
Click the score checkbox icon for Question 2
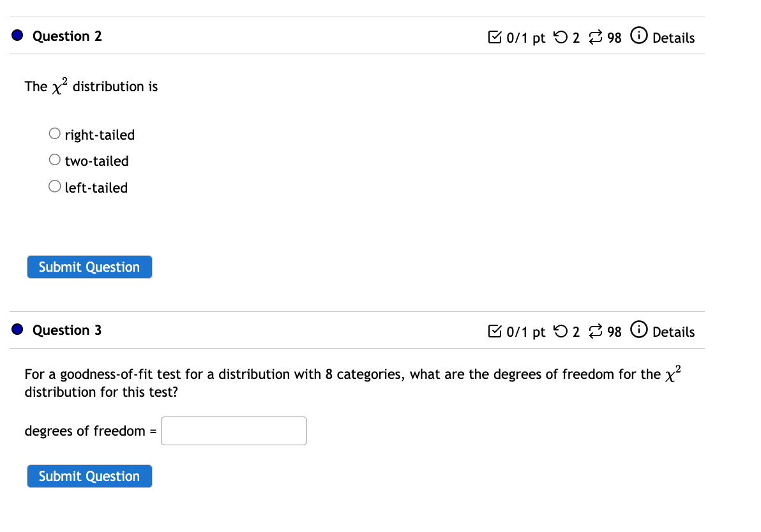[495, 38]
